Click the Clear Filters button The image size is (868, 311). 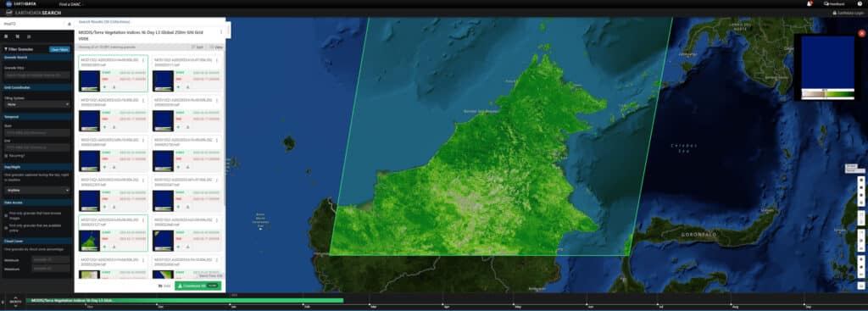(x=59, y=49)
